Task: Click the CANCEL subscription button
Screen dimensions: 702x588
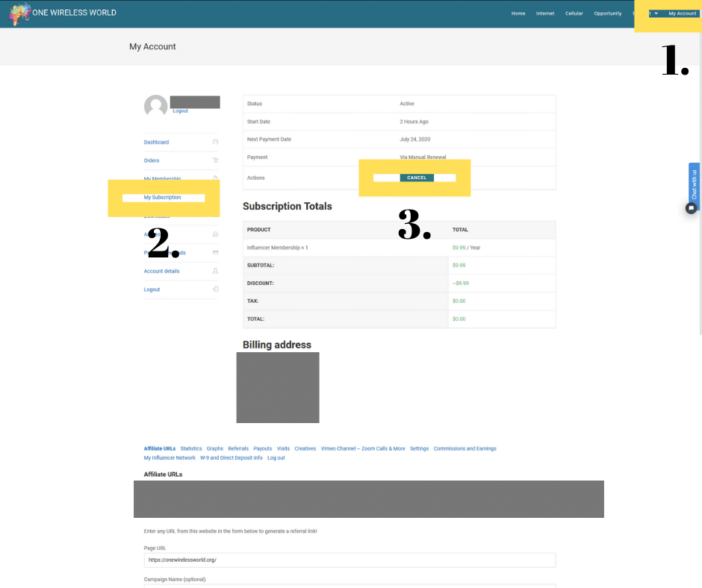Action: tap(417, 178)
